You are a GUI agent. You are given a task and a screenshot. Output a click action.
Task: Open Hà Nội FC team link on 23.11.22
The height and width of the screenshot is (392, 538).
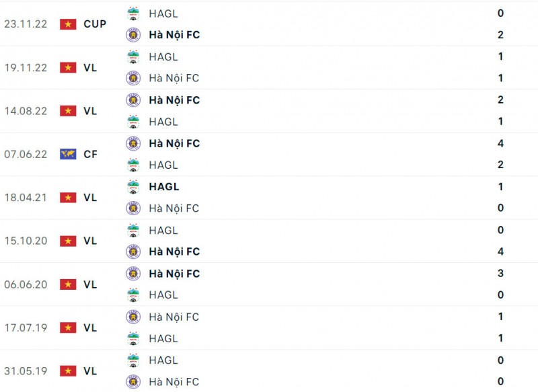pos(174,35)
